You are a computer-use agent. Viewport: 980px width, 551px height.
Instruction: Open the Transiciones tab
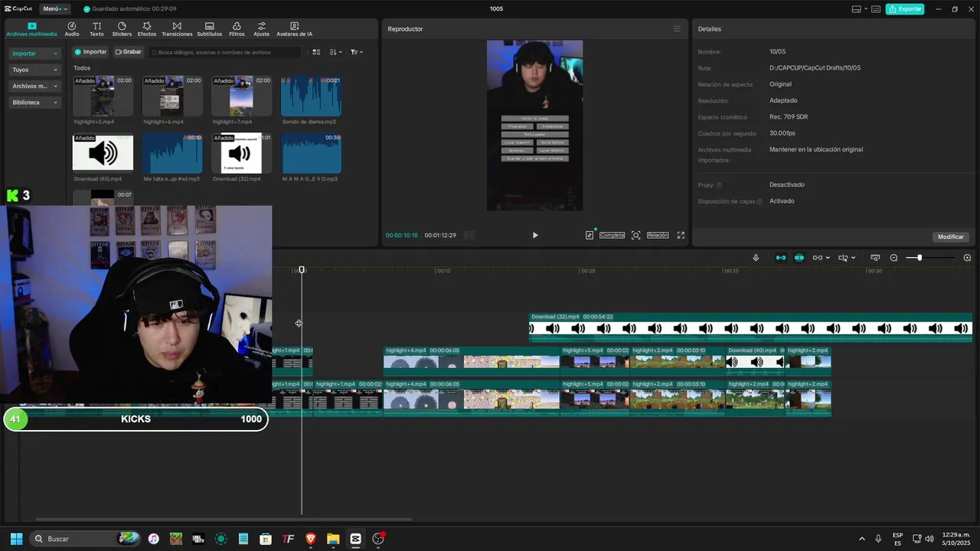click(x=177, y=29)
